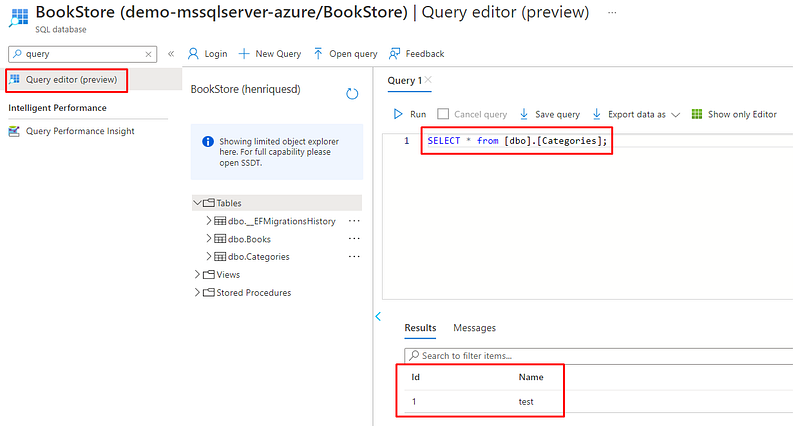Switch to the Messages tab
This screenshot has height=426, width=800.
click(474, 328)
